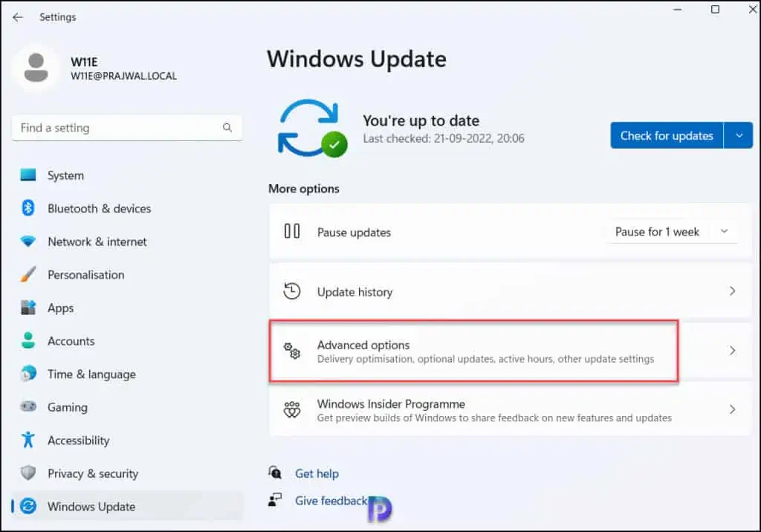The image size is (761, 532).
Task: Click the Pause updates label
Action: pos(354,233)
